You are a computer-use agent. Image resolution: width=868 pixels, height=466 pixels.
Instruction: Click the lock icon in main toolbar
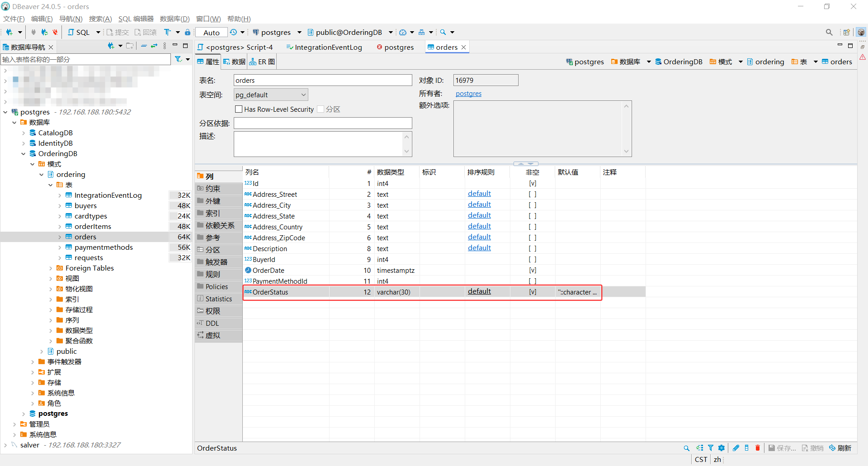coord(188,32)
